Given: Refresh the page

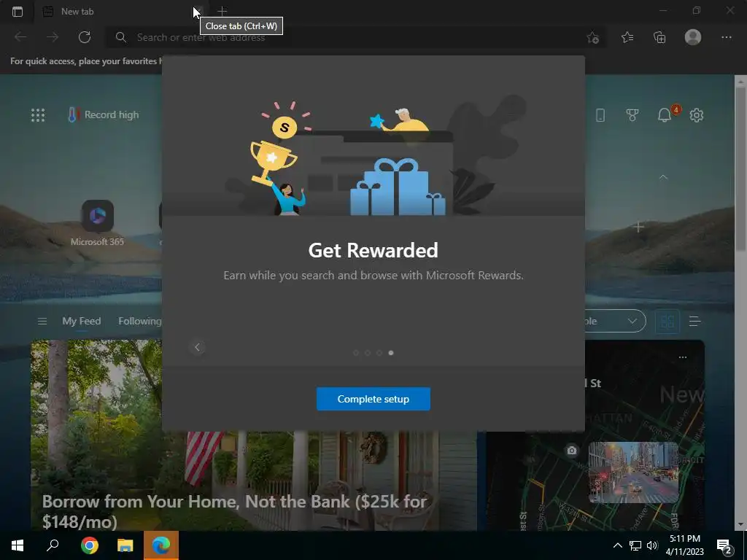Looking at the screenshot, I should point(85,37).
